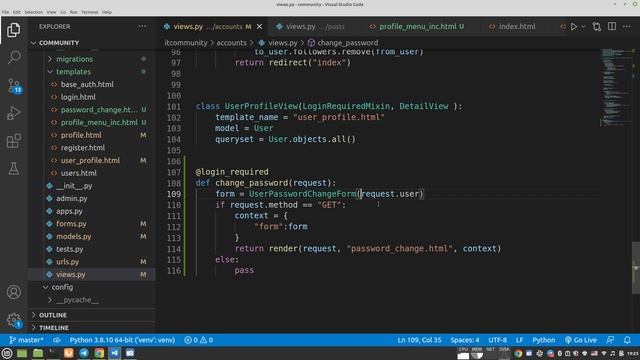
Task: Open the Terminal menu
Action: [89, 12]
